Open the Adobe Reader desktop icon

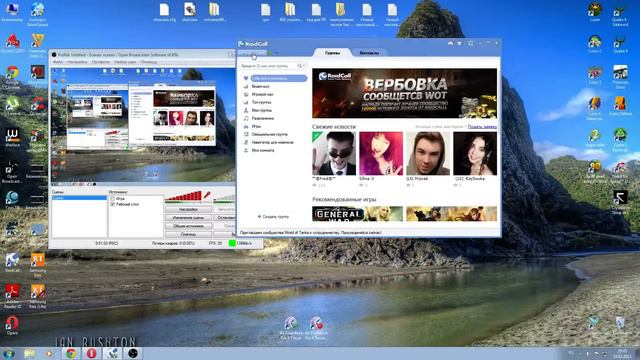12,296
